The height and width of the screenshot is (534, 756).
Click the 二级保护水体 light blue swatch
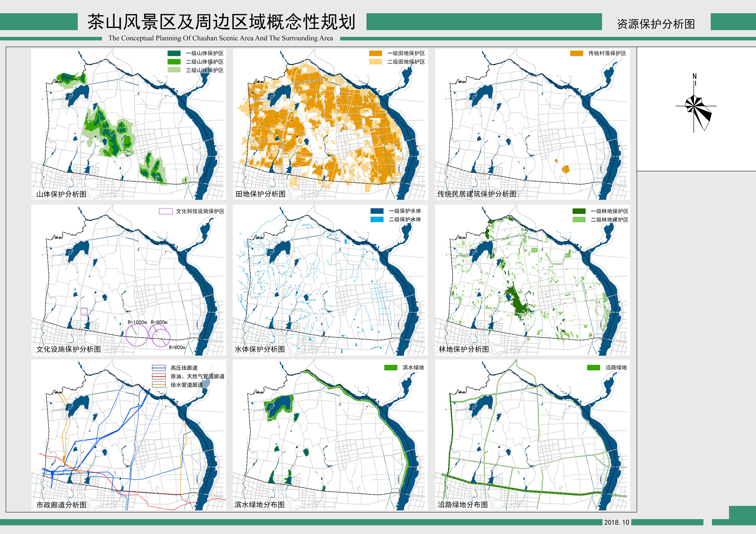(377, 219)
